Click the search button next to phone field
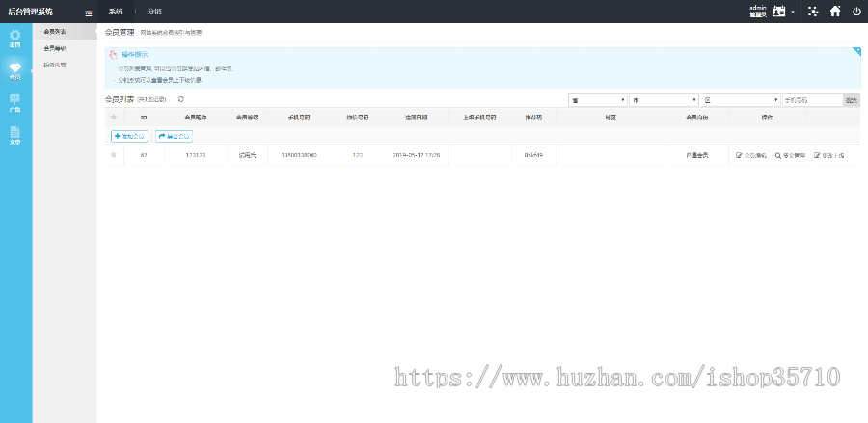This screenshot has height=423, width=868. point(852,100)
